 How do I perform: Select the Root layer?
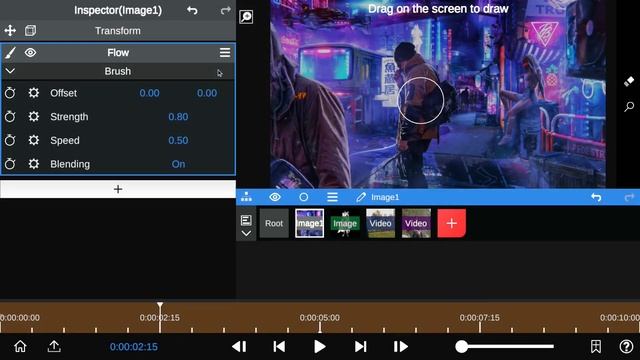coord(274,223)
